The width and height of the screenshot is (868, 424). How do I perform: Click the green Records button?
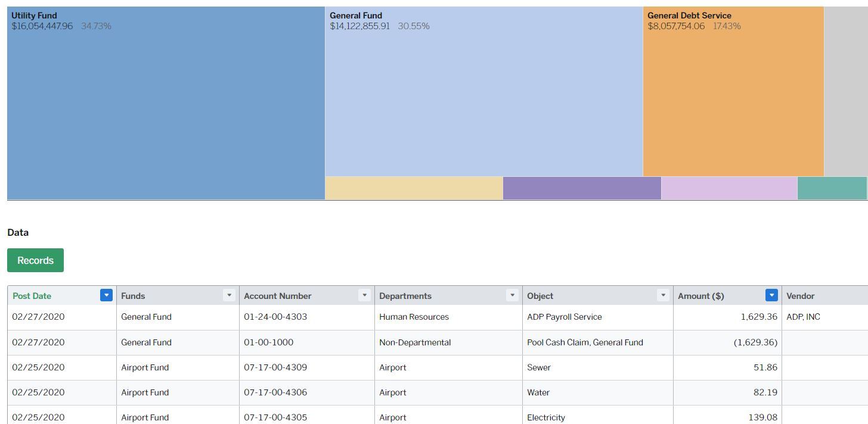pos(35,260)
